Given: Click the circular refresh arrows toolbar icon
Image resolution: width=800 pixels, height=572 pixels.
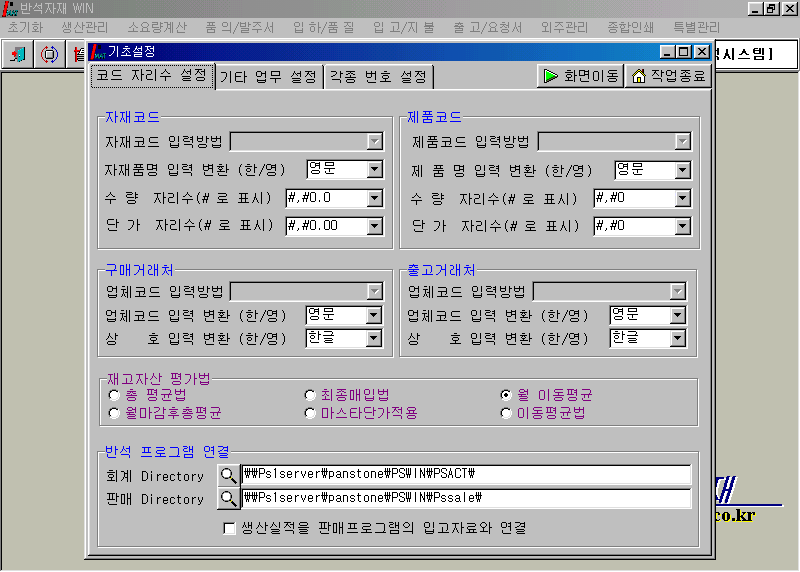Looking at the screenshot, I should tap(48, 54).
